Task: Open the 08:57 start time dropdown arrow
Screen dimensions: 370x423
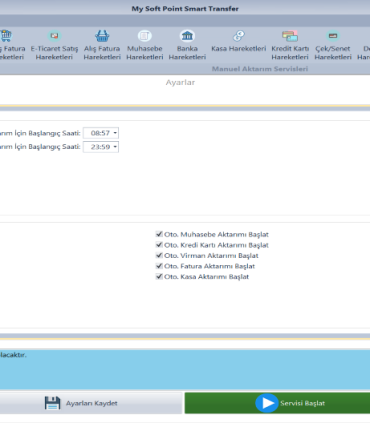Action: pyautogui.click(x=115, y=133)
